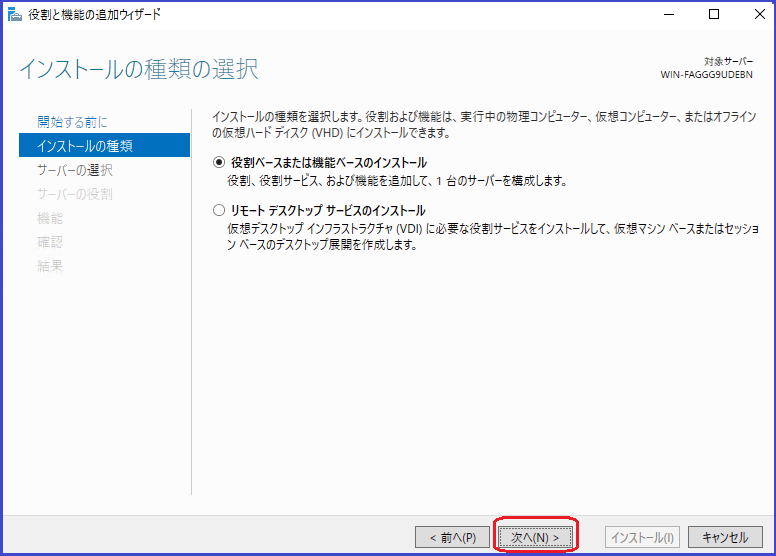Open the インストールの種類 step in sidebar
This screenshot has height=556, width=776.
(x=104, y=145)
